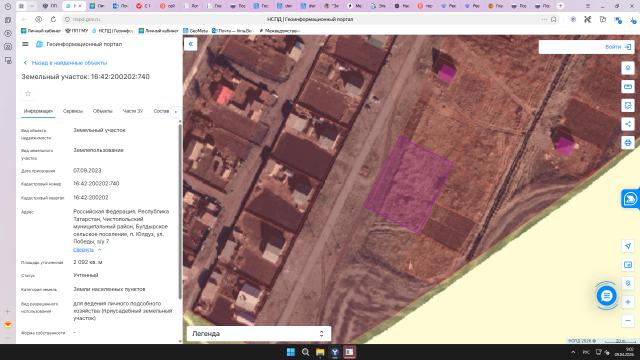The image size is (640, 360).
Task: Open the measure ruler tool on the map
Action: [x=628, y=87]
